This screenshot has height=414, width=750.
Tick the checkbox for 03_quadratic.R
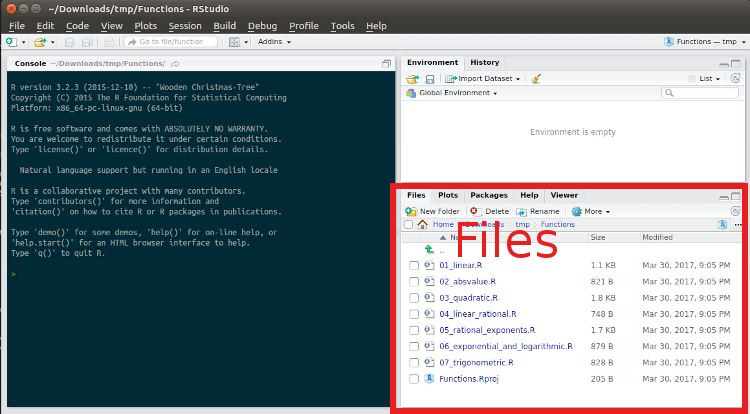click(x=414, y=298)
